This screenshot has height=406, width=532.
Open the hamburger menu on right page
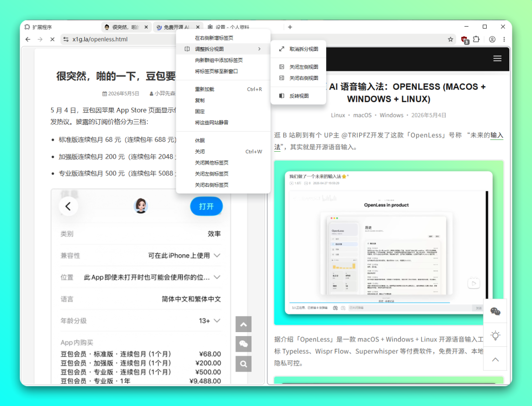point(498,59)
